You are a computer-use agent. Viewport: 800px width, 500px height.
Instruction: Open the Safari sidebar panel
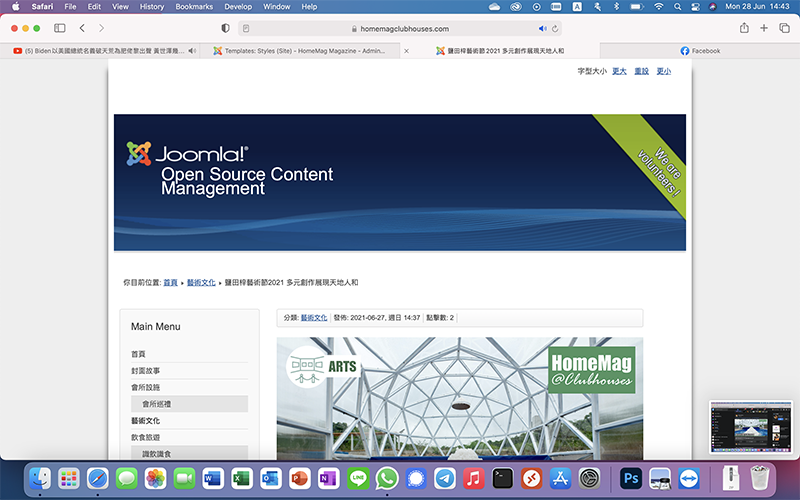(59, 28)
